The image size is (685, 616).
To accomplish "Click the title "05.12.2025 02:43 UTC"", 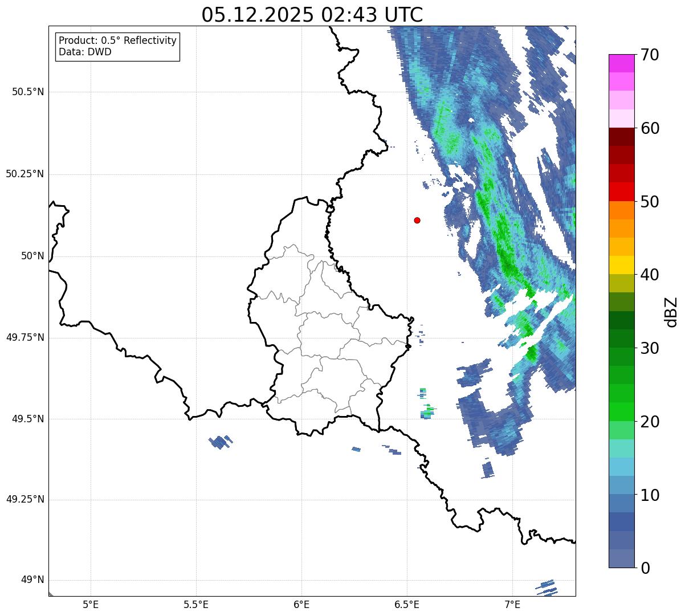I will (x=312, y=15).
